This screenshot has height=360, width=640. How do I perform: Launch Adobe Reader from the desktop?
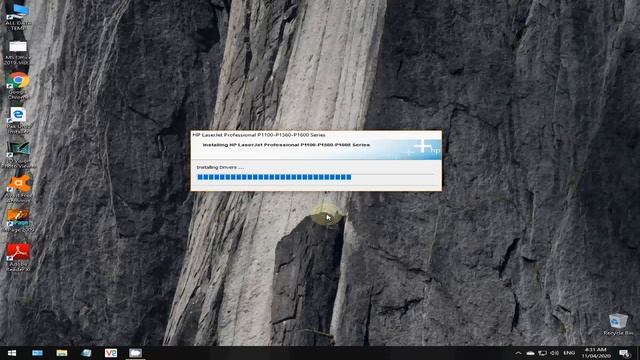tap(18, 257)
